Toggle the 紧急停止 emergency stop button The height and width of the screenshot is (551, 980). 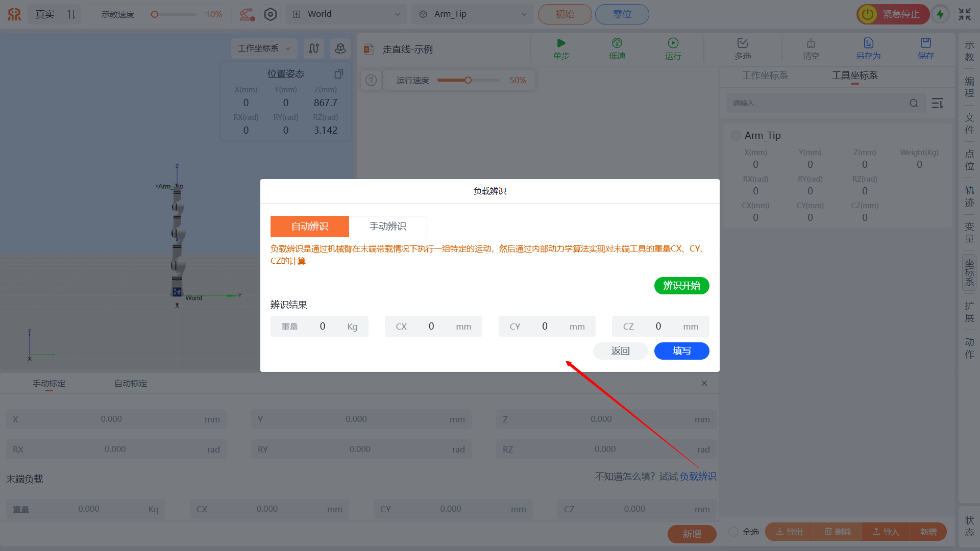(893, 14)
